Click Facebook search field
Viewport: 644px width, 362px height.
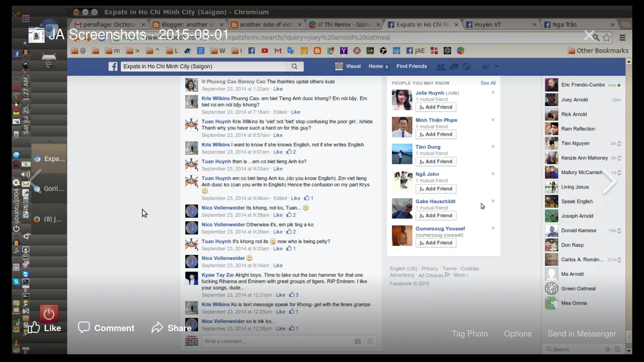click(x=203, y=66)
